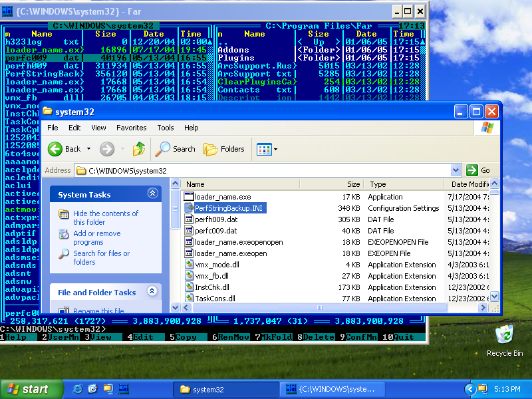Click the PerfStringBackup.INI file icon

click(x=189, y=208)
